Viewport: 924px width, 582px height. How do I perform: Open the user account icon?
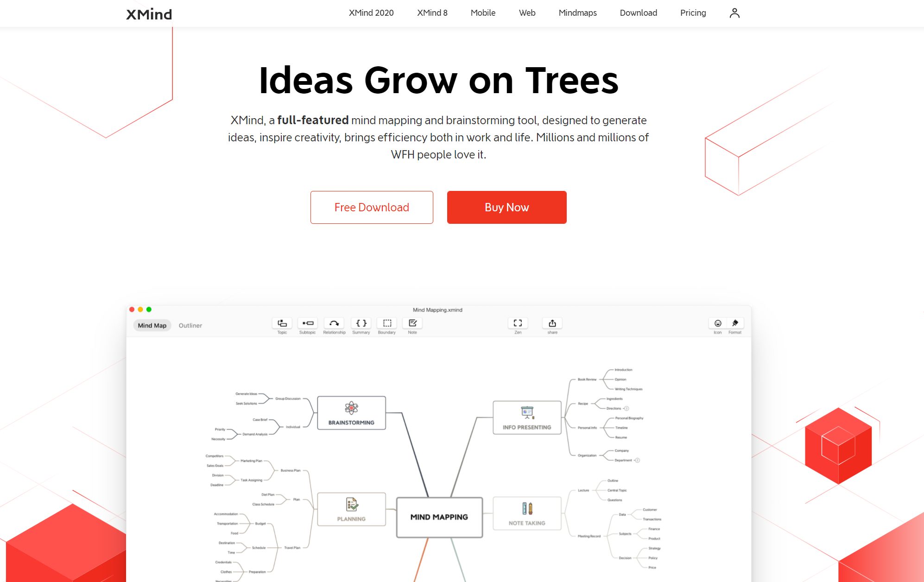point(734,13)
